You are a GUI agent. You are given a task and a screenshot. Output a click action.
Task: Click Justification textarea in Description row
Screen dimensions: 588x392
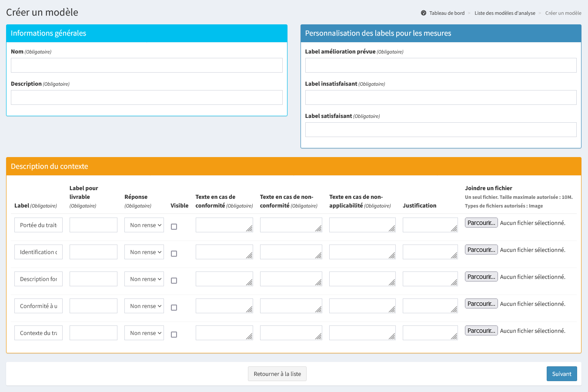(x=430, y=279)
